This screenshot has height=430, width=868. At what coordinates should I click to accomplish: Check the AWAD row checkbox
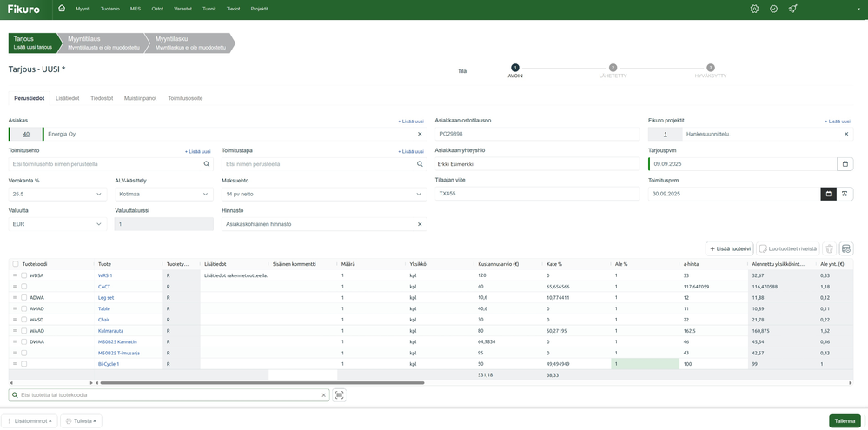point(23,308)
